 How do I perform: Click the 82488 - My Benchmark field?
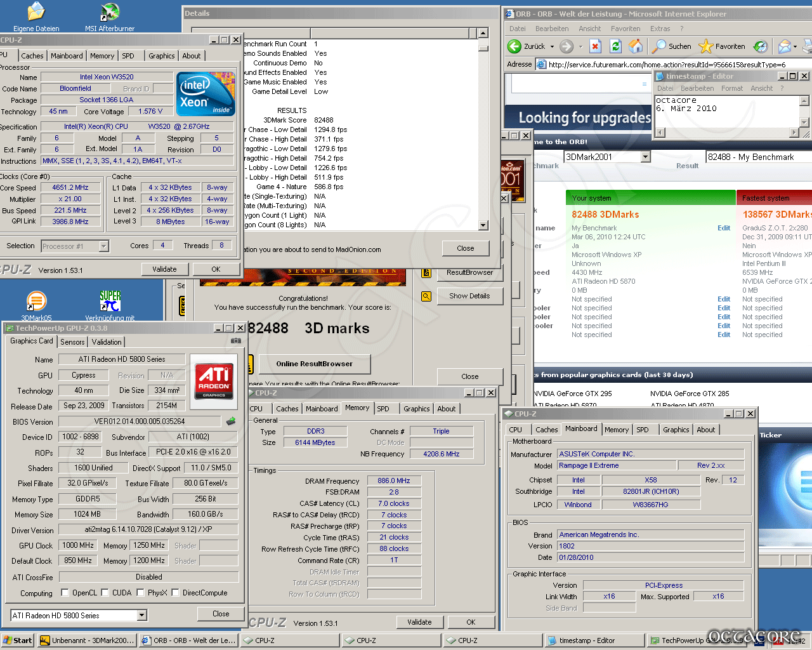pyautogui.click(x=759, y=157)
